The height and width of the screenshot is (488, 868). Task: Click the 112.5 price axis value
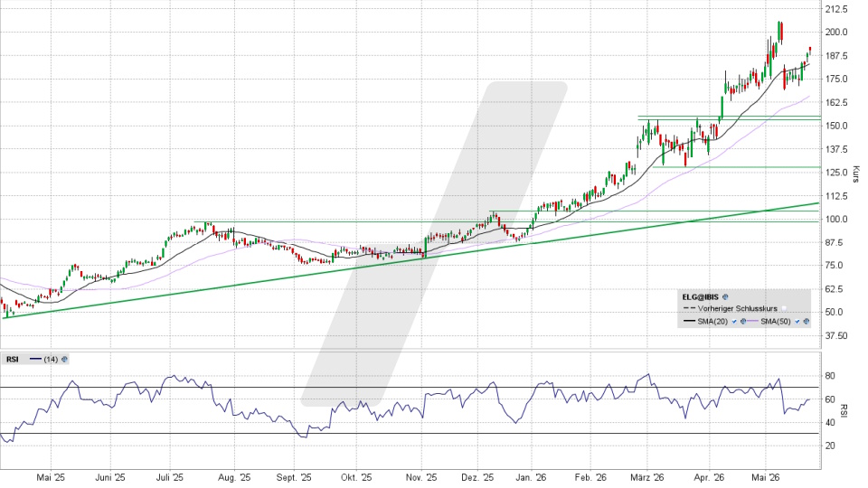pos(835,196)
